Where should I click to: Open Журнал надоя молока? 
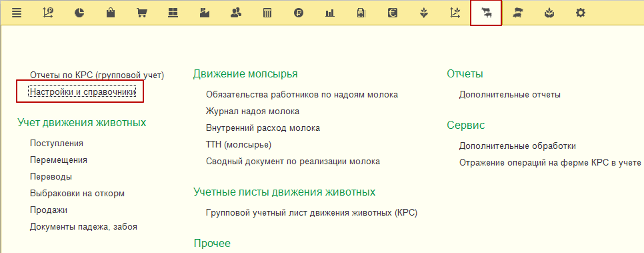click(x=253, y=111)
